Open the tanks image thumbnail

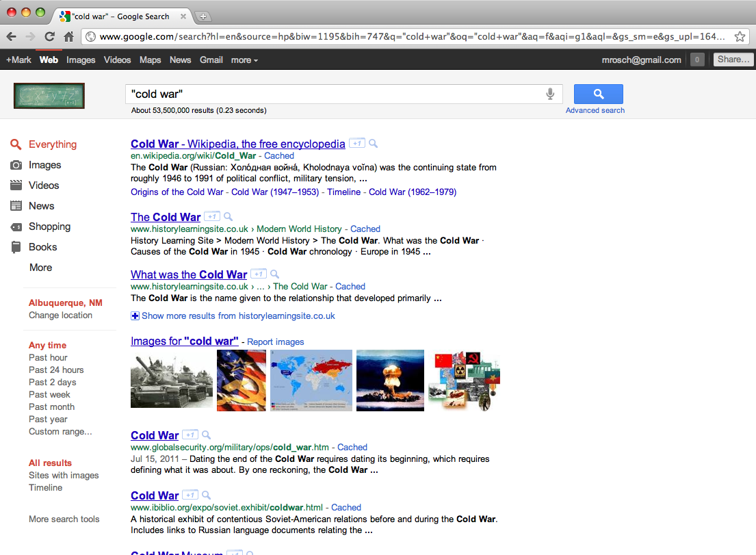pyautogui.click(x=172, y=380)
